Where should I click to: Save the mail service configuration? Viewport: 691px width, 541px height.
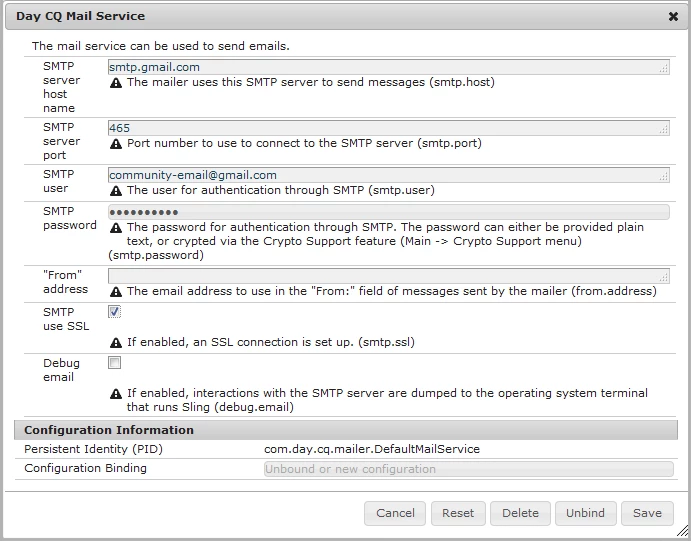coord(647,513)
